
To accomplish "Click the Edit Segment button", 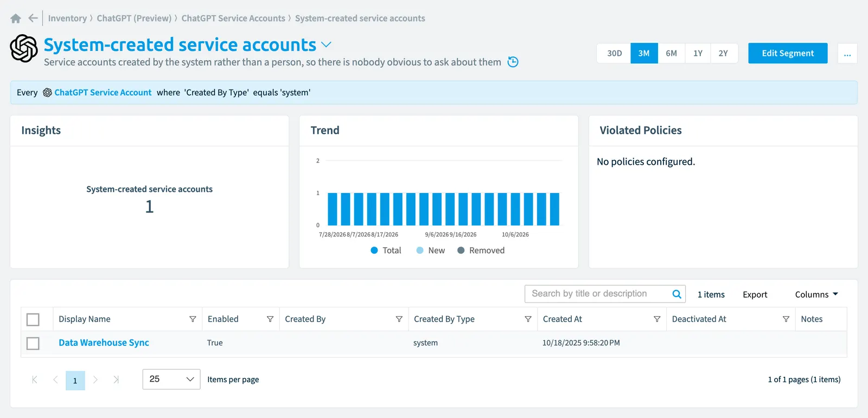I will (788, 53).
